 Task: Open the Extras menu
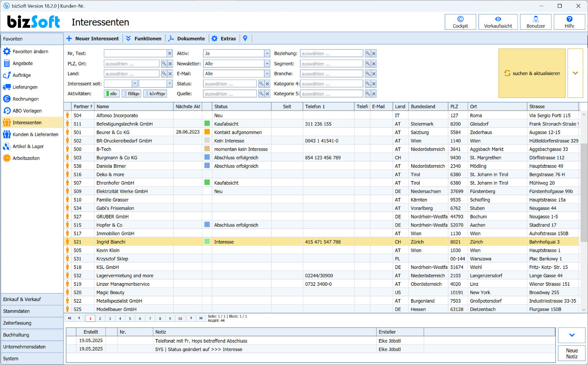224,38
